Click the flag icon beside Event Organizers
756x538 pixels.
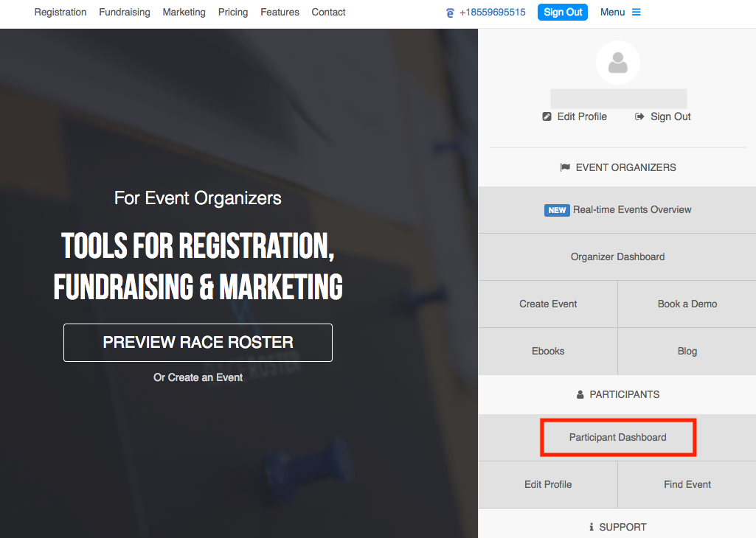tap(565, 167)
